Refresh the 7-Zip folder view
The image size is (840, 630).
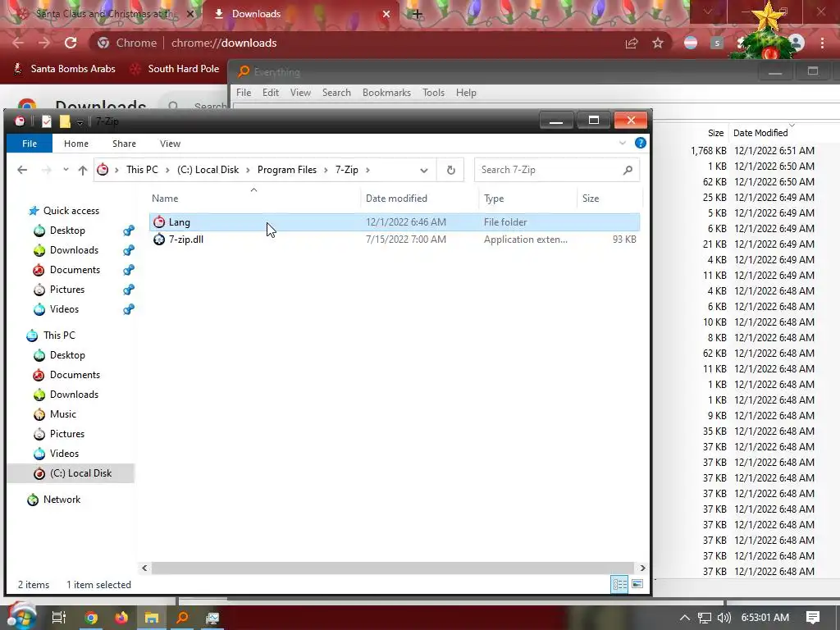(x=450, y=170)
